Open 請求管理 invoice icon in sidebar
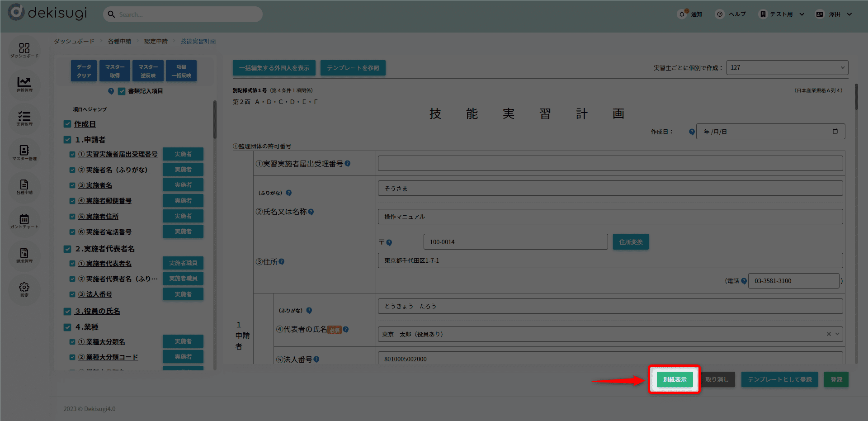 [24, 255]
